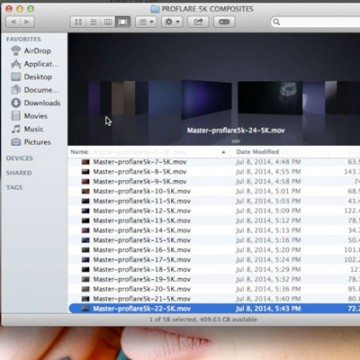Click the Share toolbar button
360x360 pixels.
tap(198, 22)
